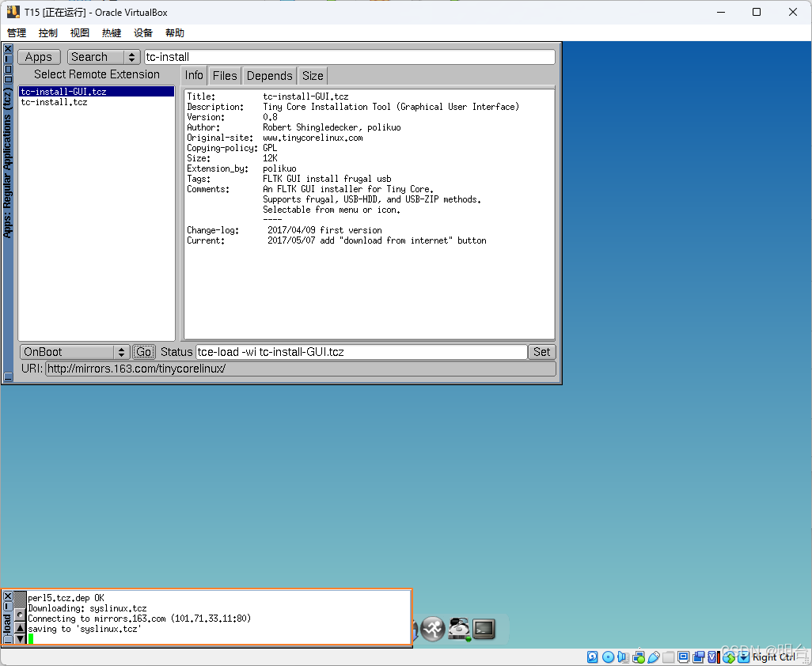Open the OnBoot install mode dropdown
The width and height of the screenshot is (812, 666).
(x=74, y=352)
